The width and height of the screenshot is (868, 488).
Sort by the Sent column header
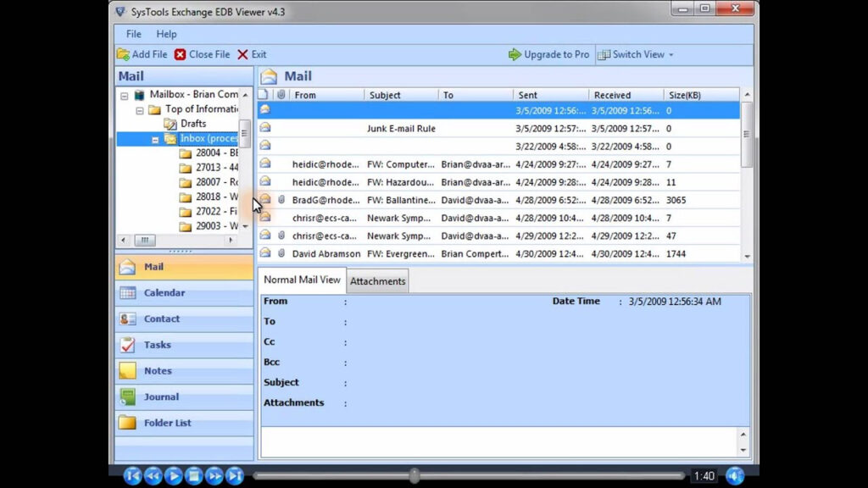tap(551, 95)
